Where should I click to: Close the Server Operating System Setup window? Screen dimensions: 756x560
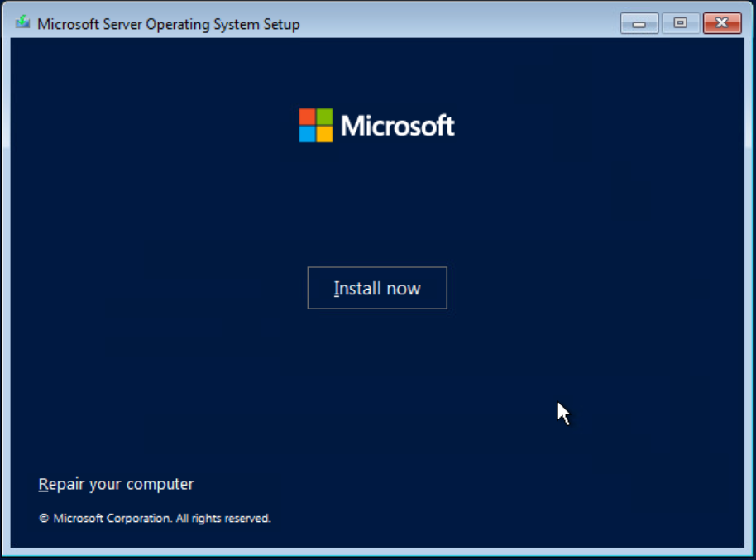[x=721, y=23]
